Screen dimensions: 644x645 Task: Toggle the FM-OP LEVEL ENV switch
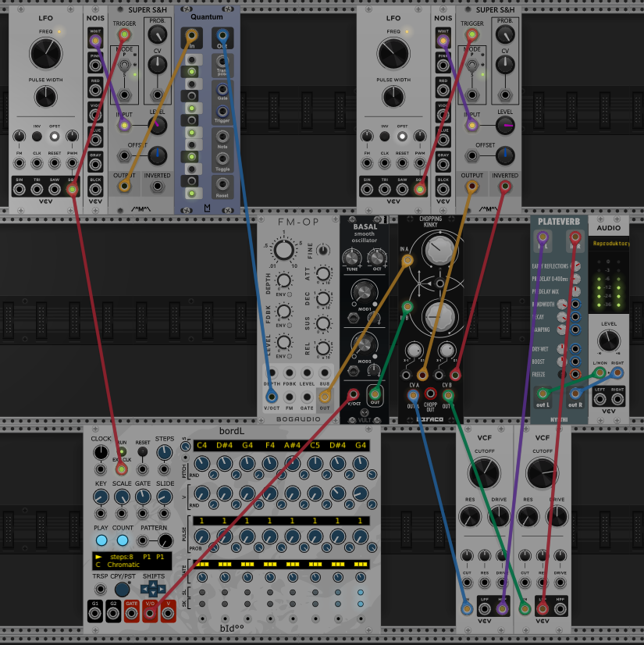(x=290, y=356)
